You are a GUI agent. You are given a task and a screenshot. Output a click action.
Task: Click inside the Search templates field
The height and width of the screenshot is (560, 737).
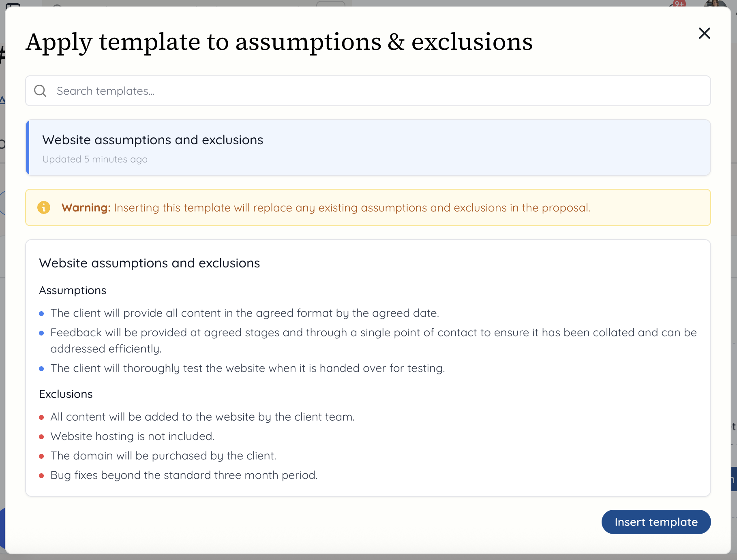(203, 91)
